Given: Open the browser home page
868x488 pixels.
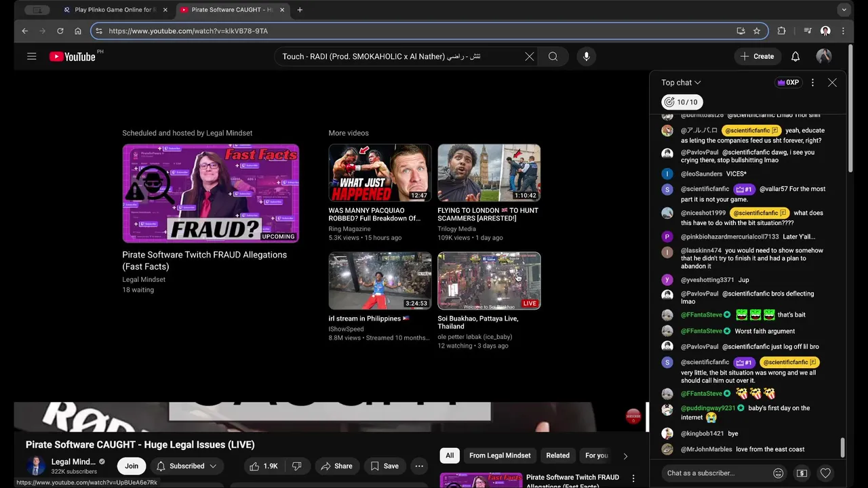Looking at the screenshot, I should [x=78, y=31].
